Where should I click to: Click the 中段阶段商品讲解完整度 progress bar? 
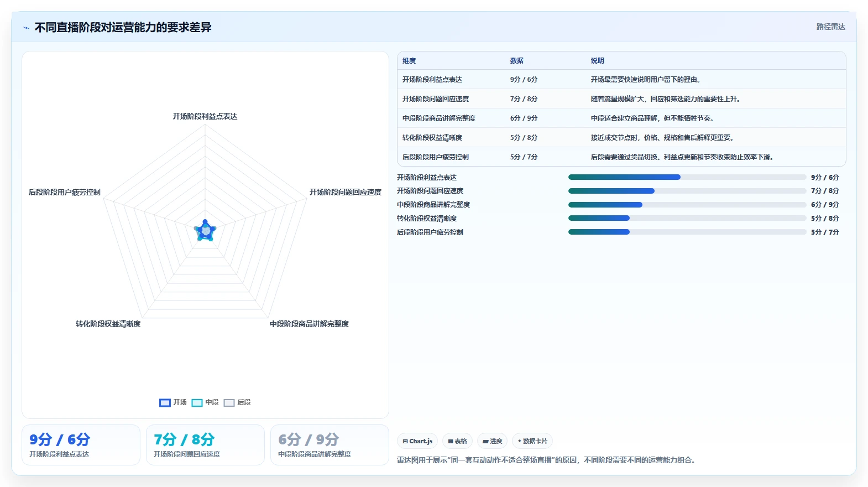point(687,205)
